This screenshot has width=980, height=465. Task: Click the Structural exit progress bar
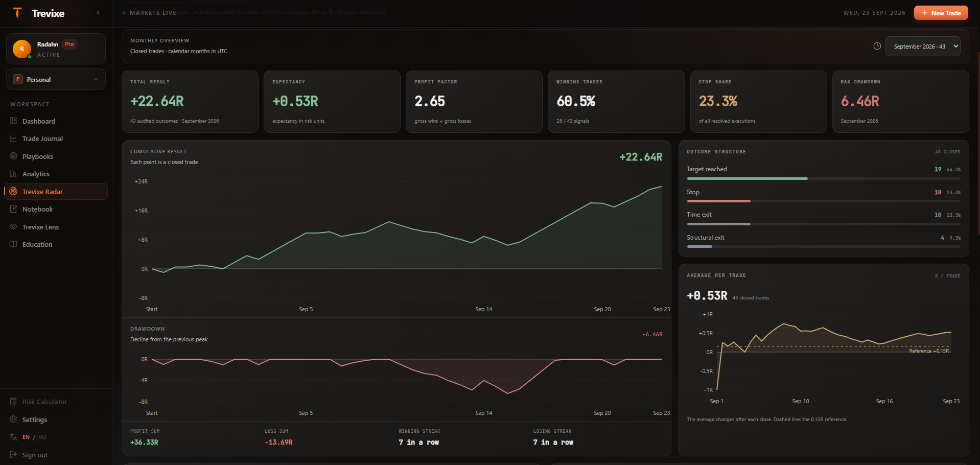(824, 247)
